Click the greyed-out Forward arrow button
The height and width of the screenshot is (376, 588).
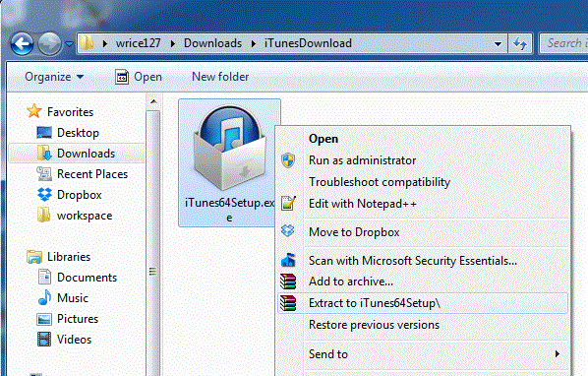coord(49,43)
